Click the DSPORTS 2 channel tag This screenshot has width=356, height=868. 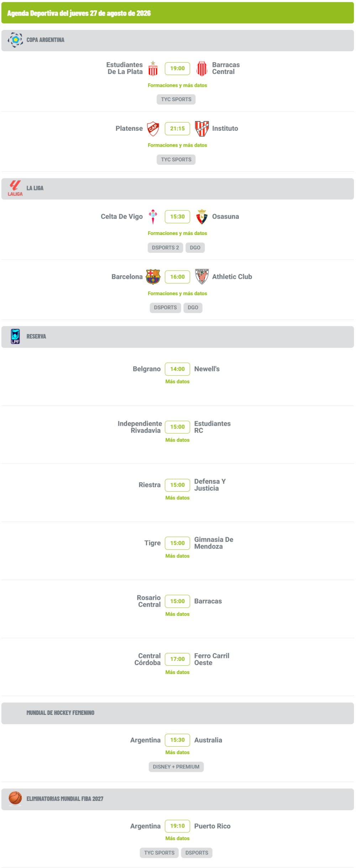coord(165,247)
